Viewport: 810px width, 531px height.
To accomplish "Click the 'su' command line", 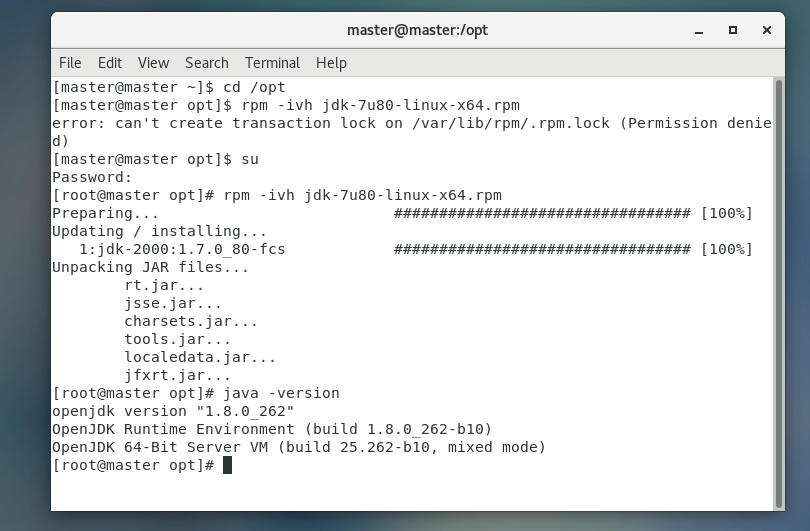I will point(155,159).
